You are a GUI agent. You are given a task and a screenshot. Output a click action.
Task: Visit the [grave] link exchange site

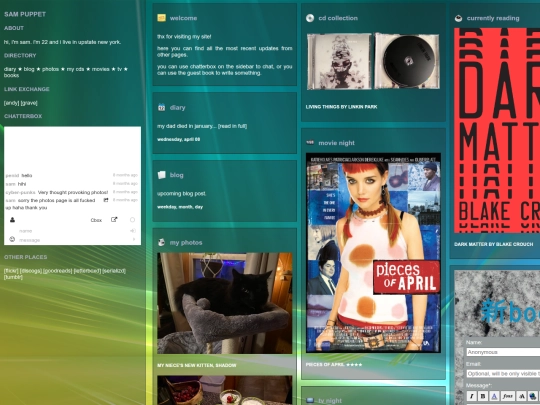coord(29,103)
